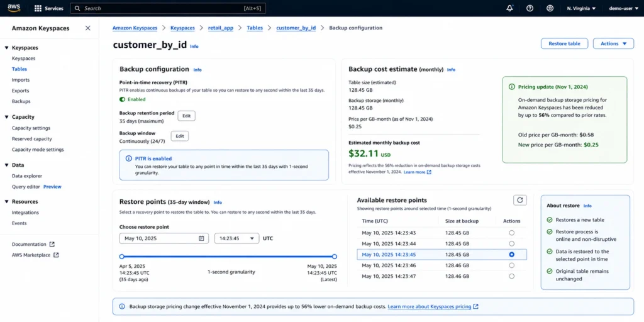
Task: Select restore point 14:23:43 radio button
Action: (511, 233)
